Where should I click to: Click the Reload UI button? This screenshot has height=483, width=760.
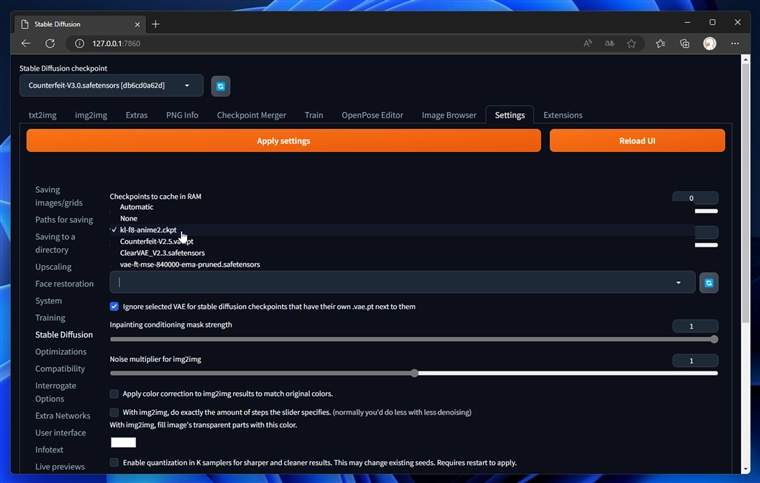pos(637,141)
